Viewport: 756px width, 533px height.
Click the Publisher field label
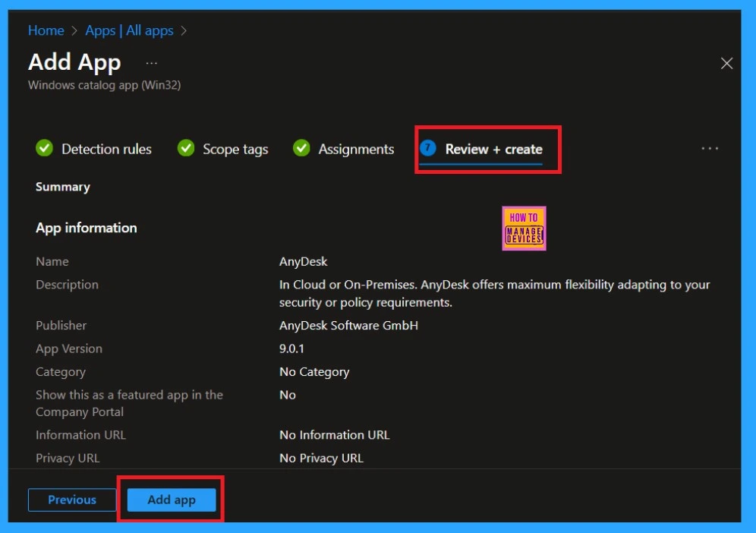[x=61, y=326]
